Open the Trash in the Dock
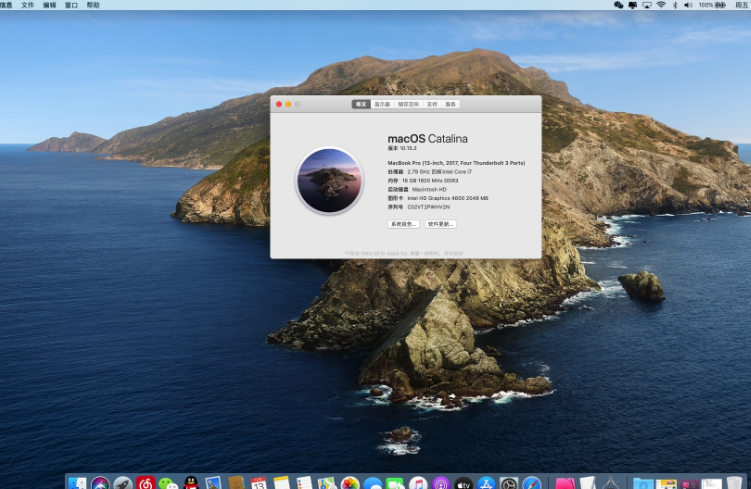The height and width of the screenshot is (489, 751). pos(734,483)
